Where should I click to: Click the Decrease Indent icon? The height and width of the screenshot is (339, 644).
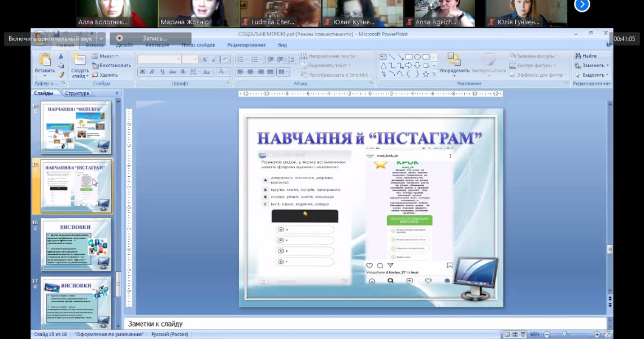pos(270,59)
